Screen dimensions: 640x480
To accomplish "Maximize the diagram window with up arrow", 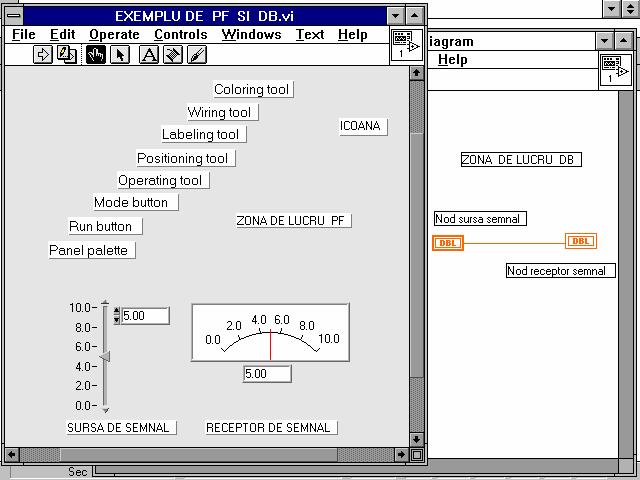I will pos(623,41).
